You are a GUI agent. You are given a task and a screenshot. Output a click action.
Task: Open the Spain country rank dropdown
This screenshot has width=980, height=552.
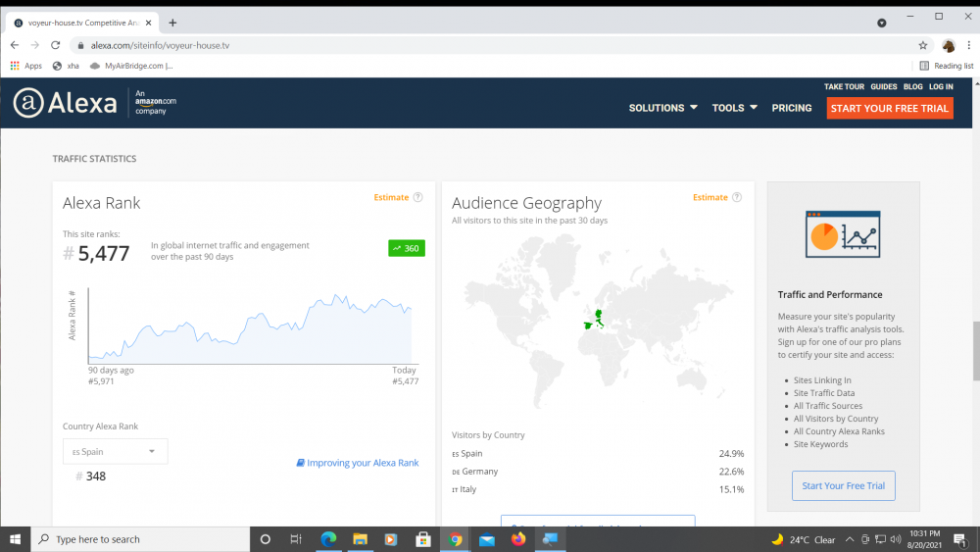coord(115,452)
